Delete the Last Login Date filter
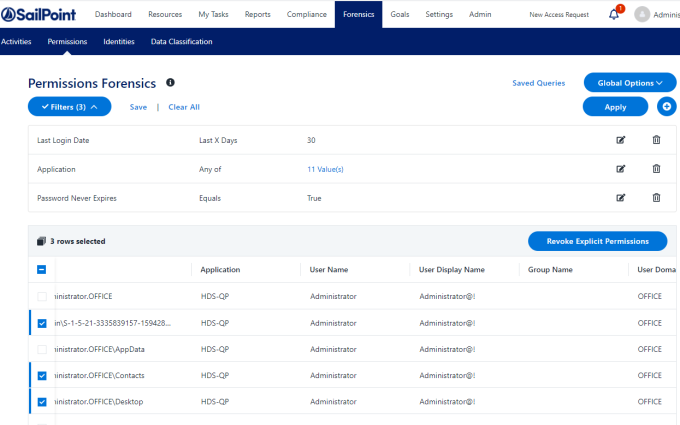 coord(656,140)
